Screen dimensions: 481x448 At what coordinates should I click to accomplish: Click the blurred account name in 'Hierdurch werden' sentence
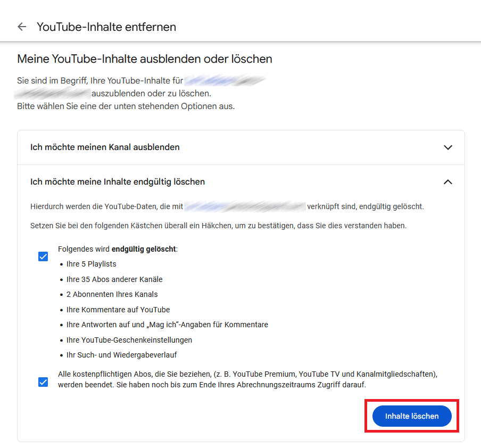[245, 206]
